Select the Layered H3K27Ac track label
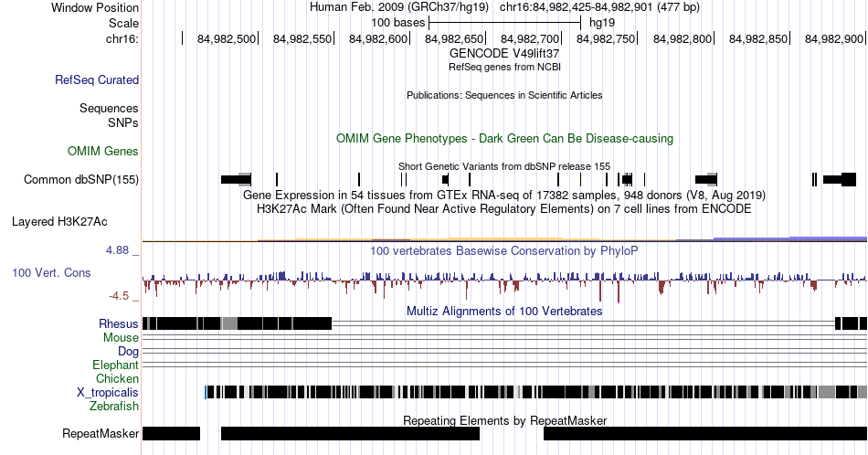This screenshot has height=455, width=868. pos(59,221)
